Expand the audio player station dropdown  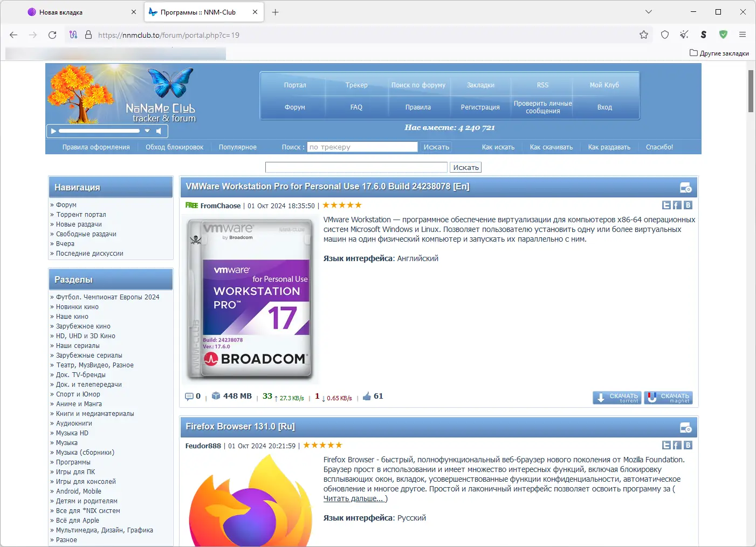click(147, 131)
